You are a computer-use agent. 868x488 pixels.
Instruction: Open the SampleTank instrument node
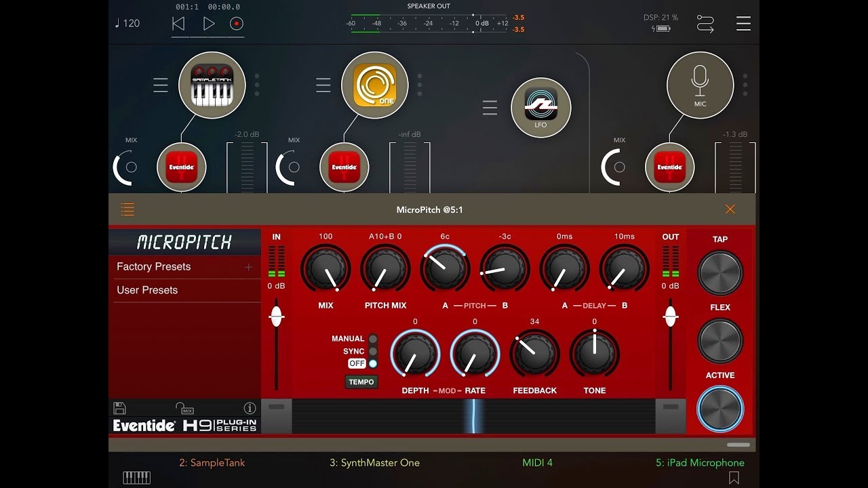coord(212,84)
